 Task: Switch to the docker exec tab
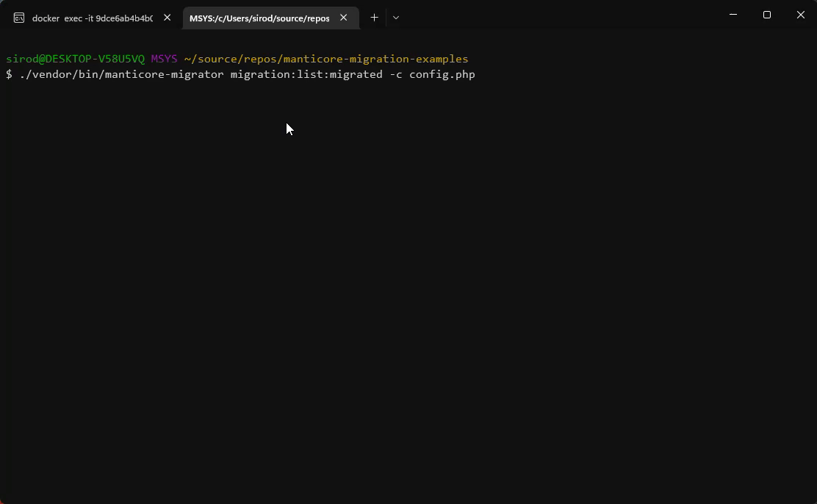click(x=93, y=18)
